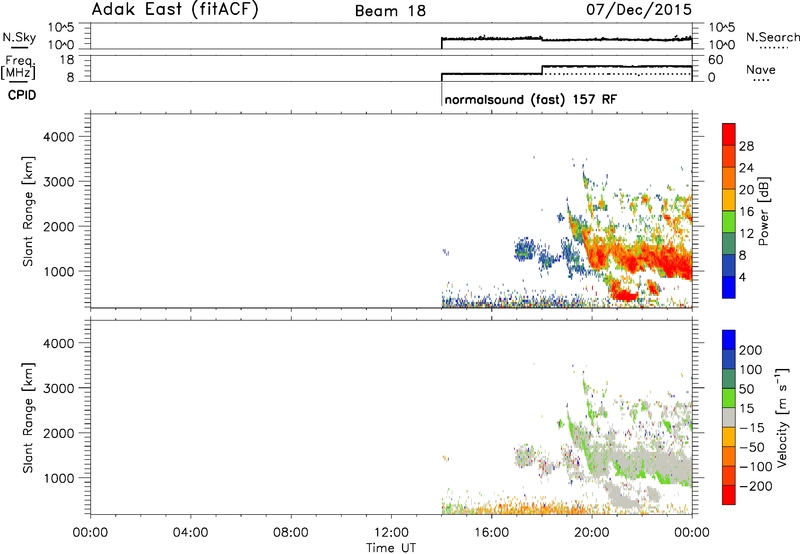This screenshot has width=800, height=554.
Task: Click the '16' power colorbar label
Action: pyautogui.click(x=746, y=212)
